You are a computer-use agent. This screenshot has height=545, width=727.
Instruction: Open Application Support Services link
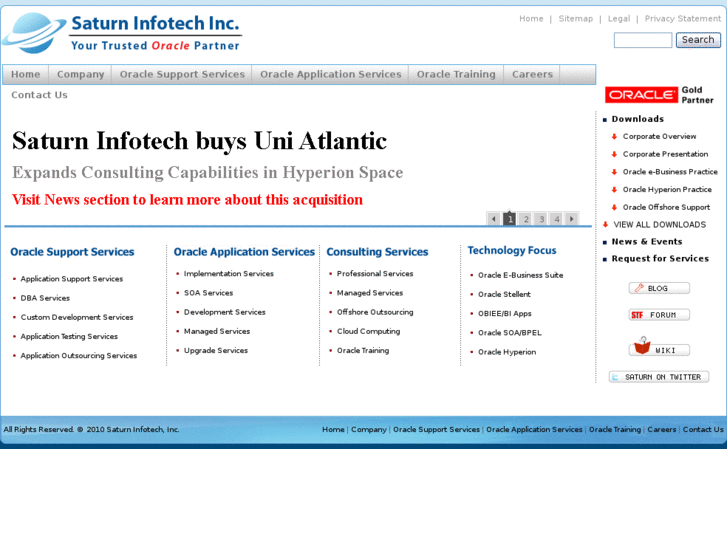[x=72, y=279]
